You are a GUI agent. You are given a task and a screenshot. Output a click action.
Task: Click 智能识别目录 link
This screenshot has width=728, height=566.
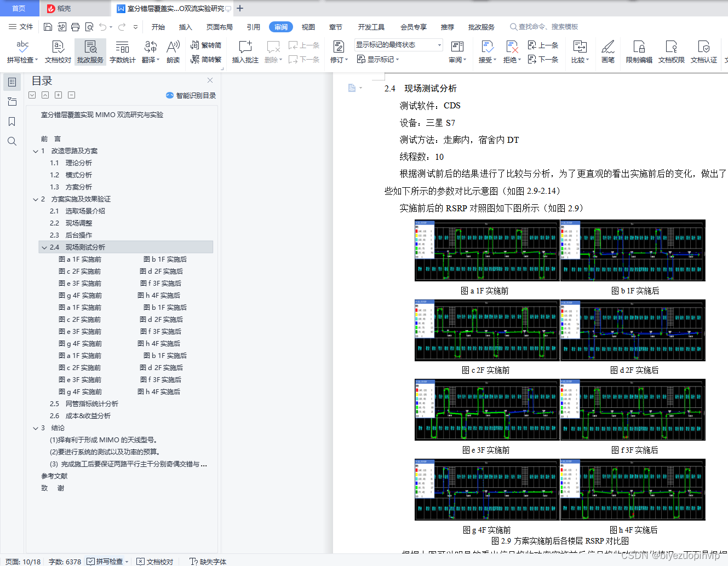191,95
